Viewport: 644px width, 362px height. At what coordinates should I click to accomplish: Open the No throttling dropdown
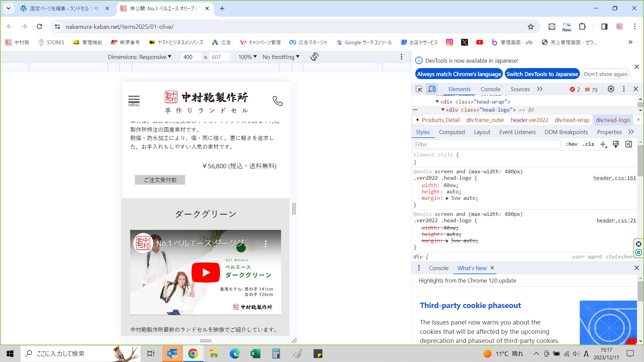click(x=281, y=57)
